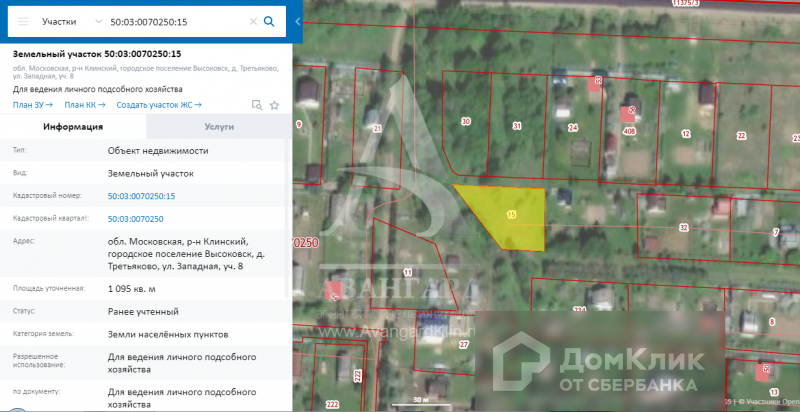Click the 30 м map scale bar
800x412 pixels.
421,402
